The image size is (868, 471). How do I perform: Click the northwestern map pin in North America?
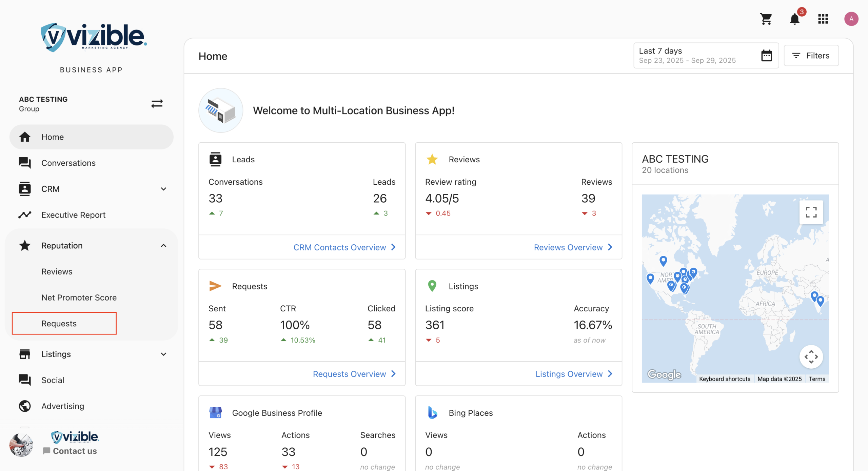pyautogui.click(x=663, y=260)
